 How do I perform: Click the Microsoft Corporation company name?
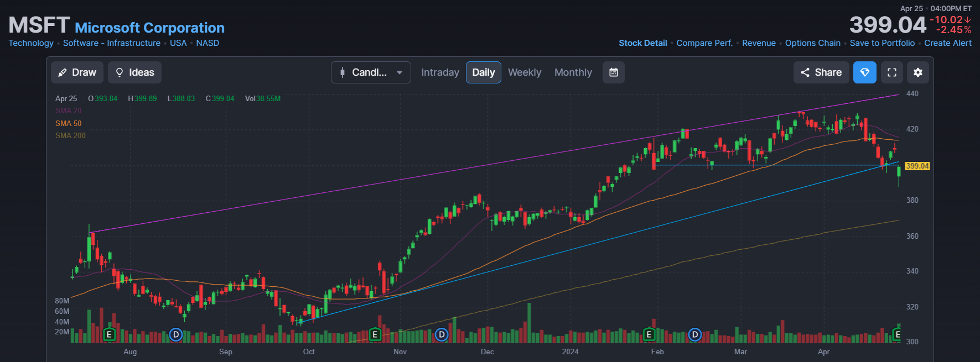[150, 28]
